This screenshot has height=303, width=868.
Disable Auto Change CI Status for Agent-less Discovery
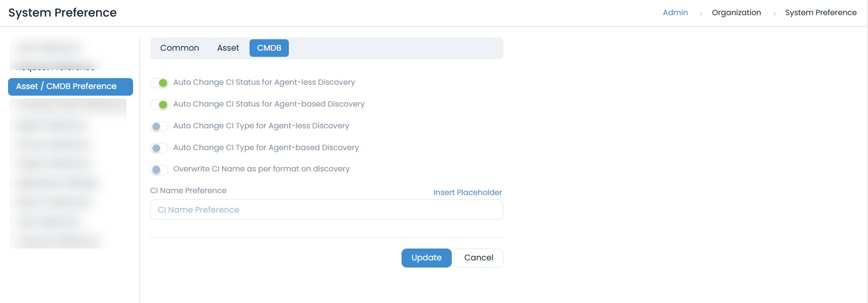[159, 83]
